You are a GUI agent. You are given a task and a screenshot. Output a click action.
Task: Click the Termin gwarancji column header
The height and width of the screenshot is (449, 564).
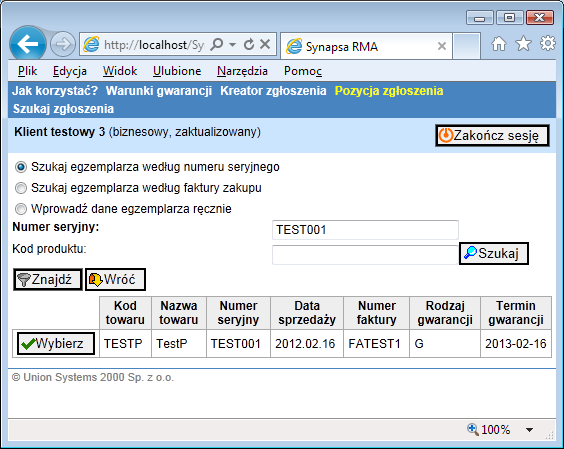point(516,313)
